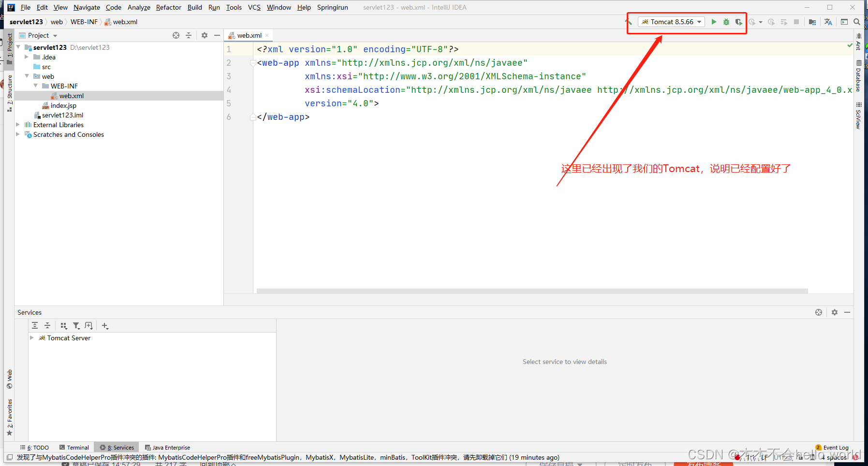Select the web.xml editor tab

coord(249,35)
